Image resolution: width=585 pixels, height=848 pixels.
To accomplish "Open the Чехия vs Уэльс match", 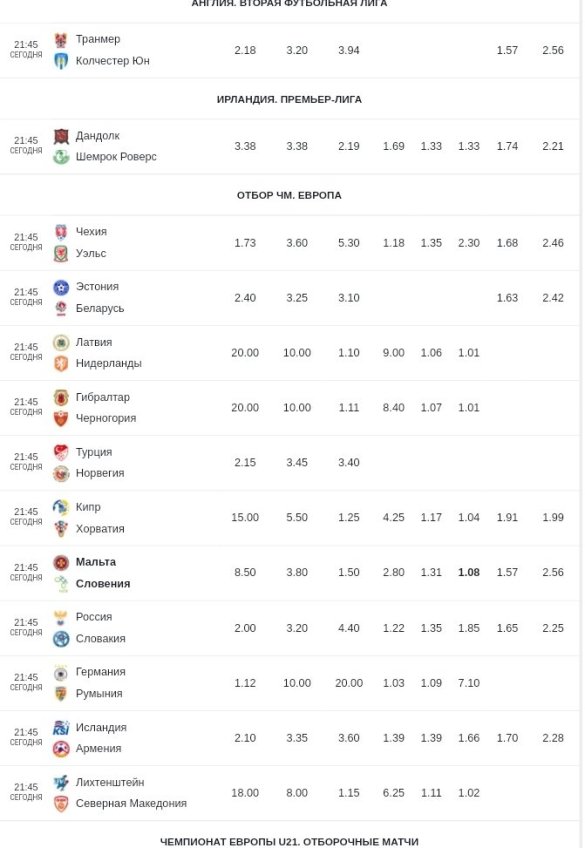I will [x=289, y=243].
